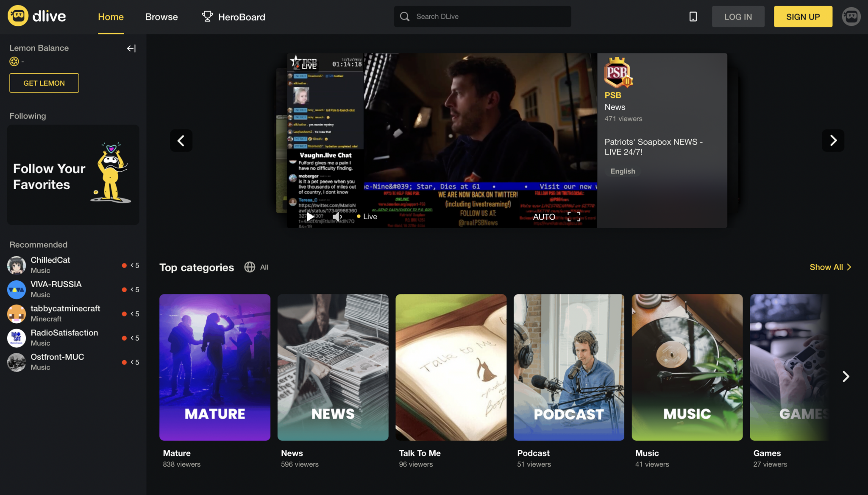The height and width of the screenshot is (495, 868).
Task: Advance the hero carousel with the right chevron
Action: 833,140
